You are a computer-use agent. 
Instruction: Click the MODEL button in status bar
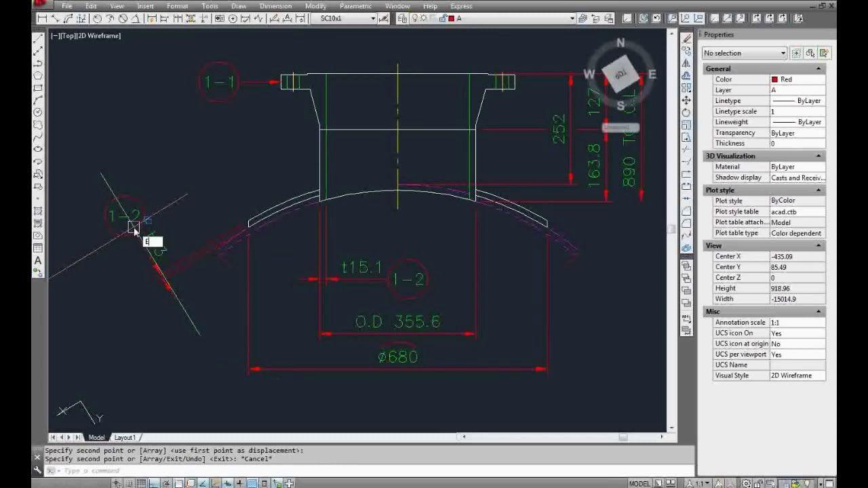[x=639, y=483]
